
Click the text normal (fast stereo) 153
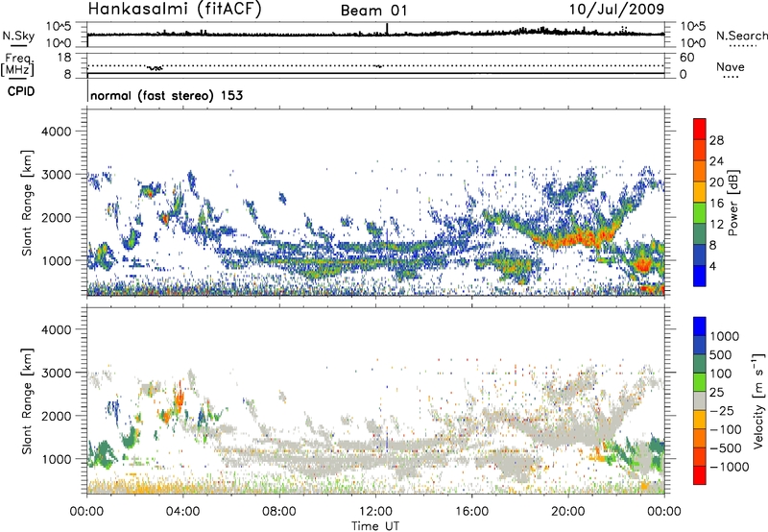click(x=166, y=95)
